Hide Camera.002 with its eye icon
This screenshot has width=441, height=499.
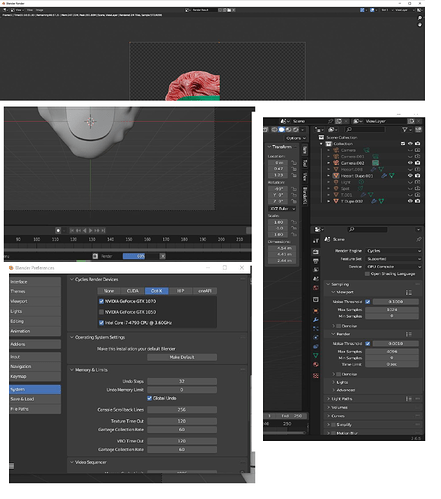[410, 163]
